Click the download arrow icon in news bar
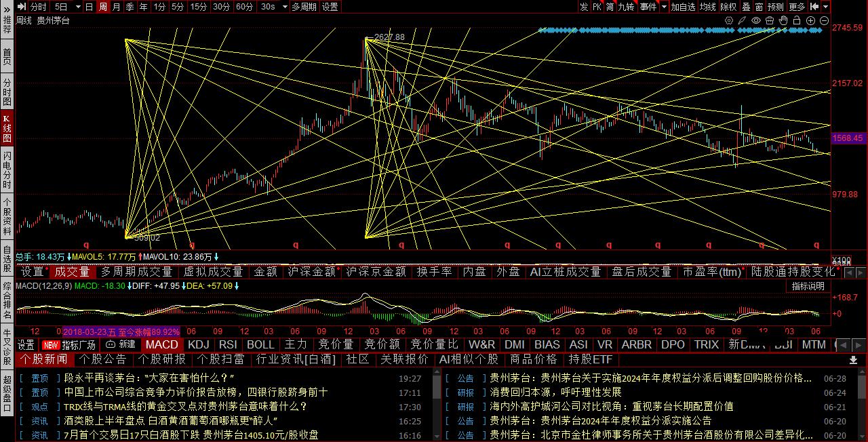The image size is (868, 442). 853,360
